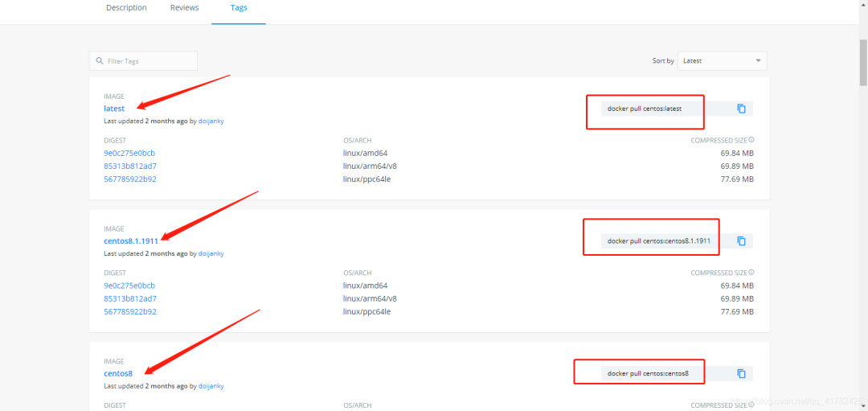Click the page vertical scrollbar thumb
868x411 pixels.
point(863,62)
